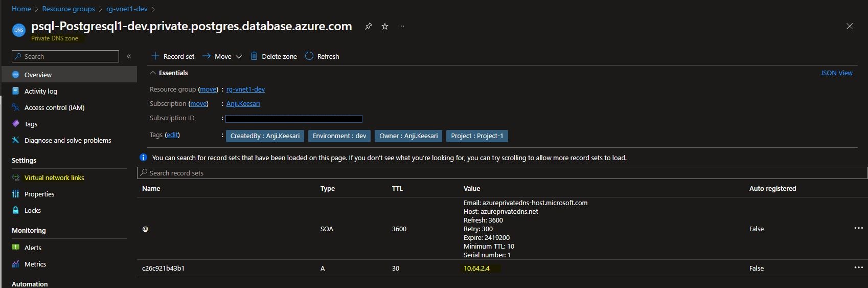Click the Value column header

coord(471,188)
